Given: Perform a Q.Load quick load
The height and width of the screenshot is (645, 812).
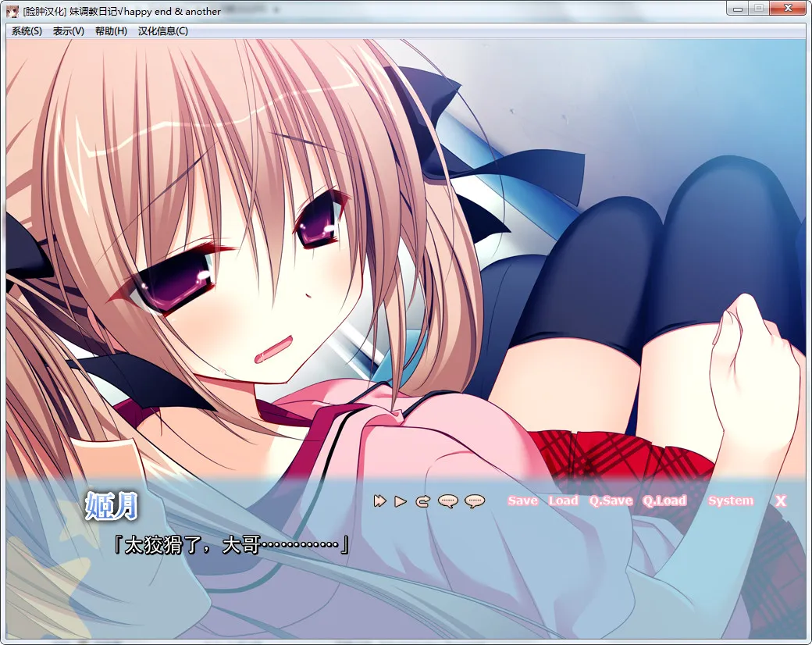Looking at the screenshot, I should click(x=664, y=501).
